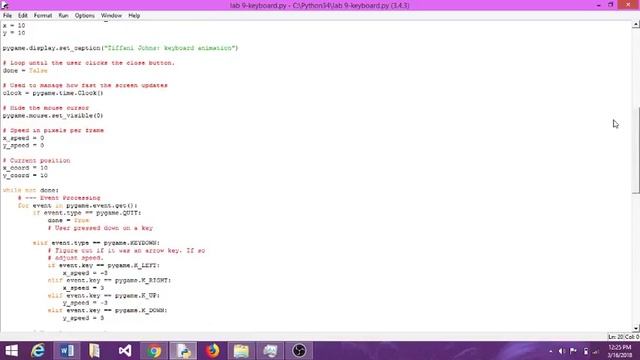
Task: Click the scrollbar down arrow
Action: tap(636, 328)
